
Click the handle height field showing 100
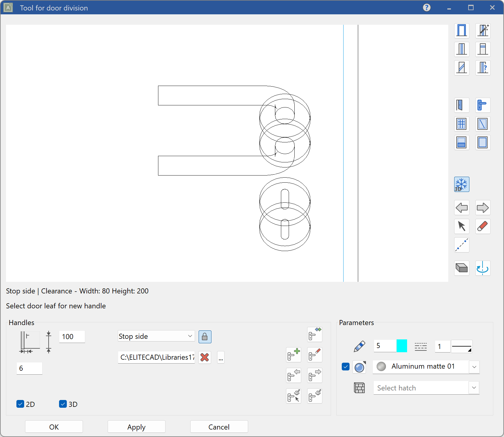(72, 337)
